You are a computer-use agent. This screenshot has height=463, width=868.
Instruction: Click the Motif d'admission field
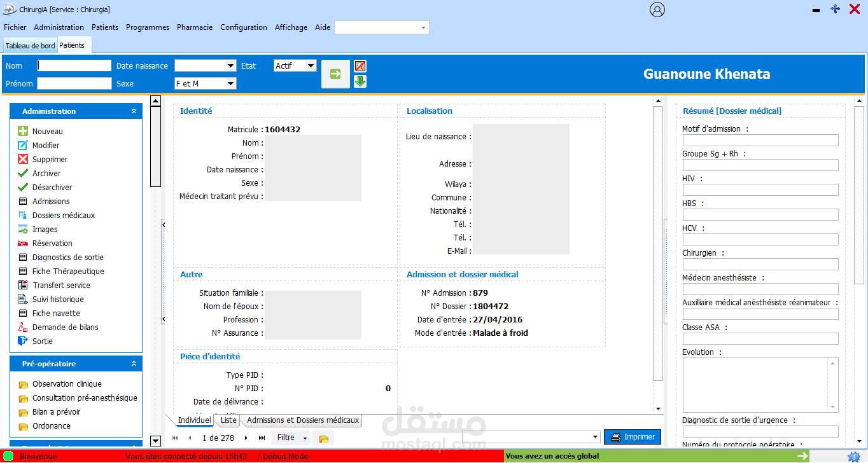[x=760, y=141]
